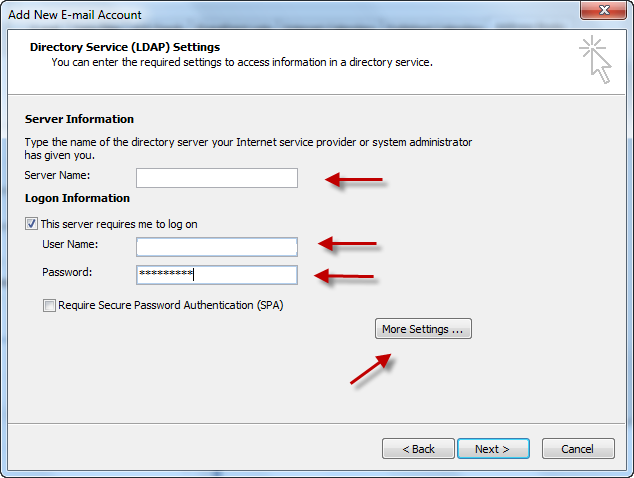
Task: Focus the Server Name text field
Action: (217, 178)
